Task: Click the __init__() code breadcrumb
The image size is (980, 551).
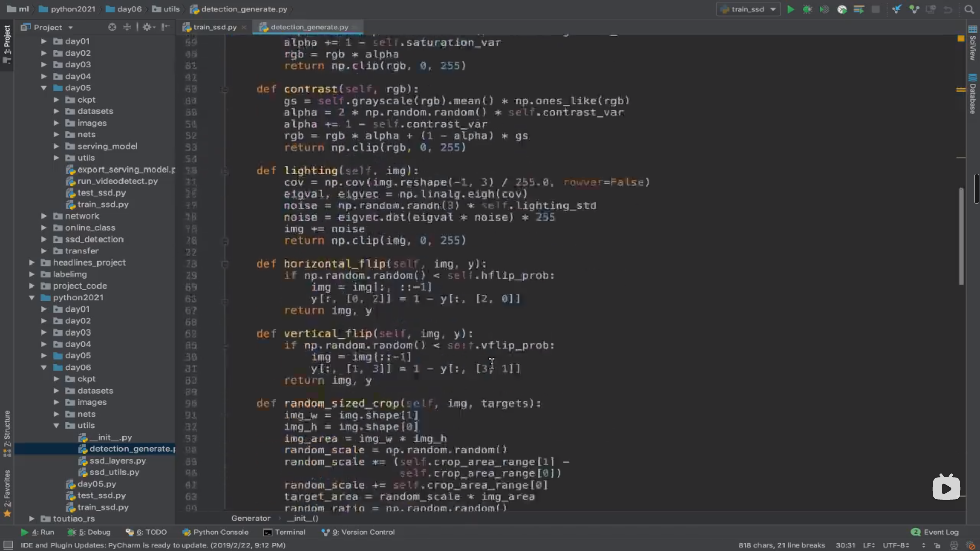Action: tap(303, 518)
